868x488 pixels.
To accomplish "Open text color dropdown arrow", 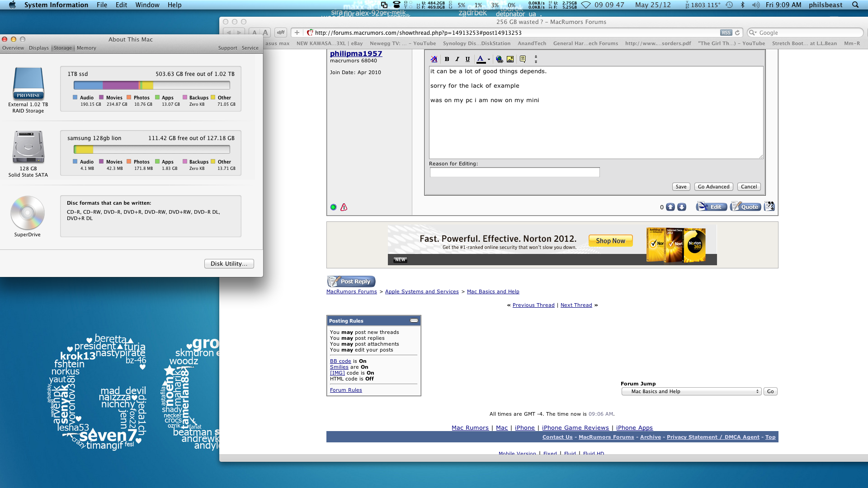I will (489, 59).
